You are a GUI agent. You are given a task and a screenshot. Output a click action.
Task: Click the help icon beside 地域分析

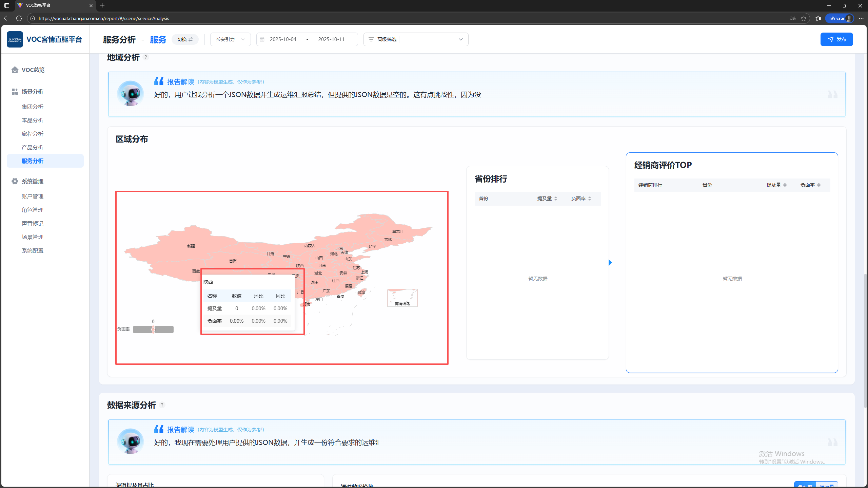coord(146,57)
